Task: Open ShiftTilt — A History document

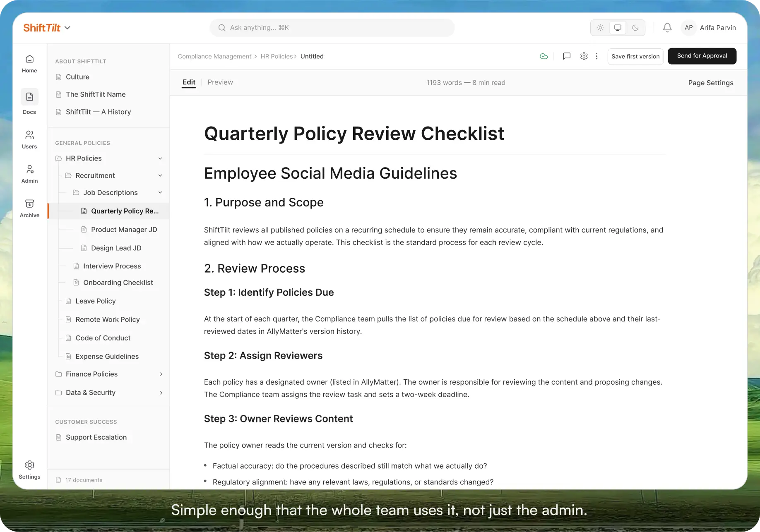Action: (x=98, y=112)
